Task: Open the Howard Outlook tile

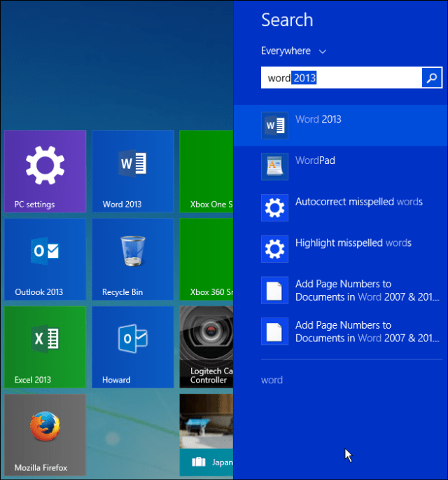Action: (x=133, y=347)
